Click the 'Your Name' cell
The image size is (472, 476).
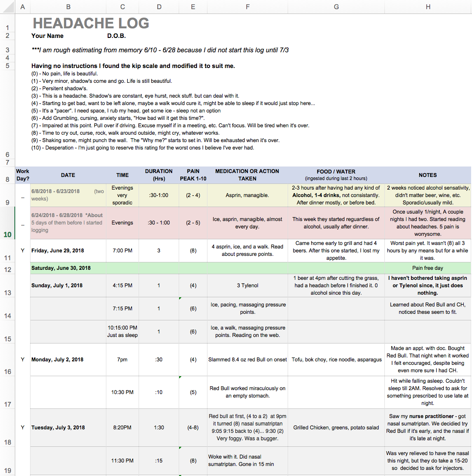(48, 36)
